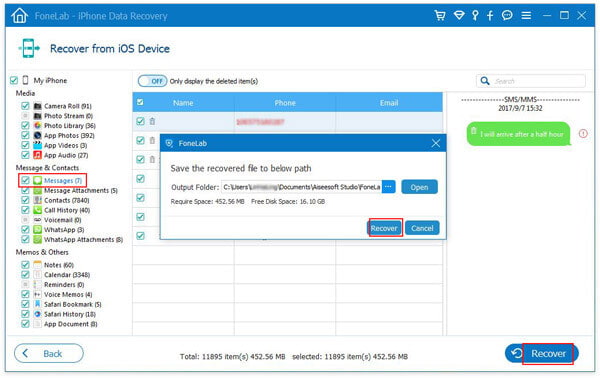This screenshot has width=600, height=378.
Task: Click the 'Free Disk Space: 16.10 GB' text
Action: (x=288, y=201)
